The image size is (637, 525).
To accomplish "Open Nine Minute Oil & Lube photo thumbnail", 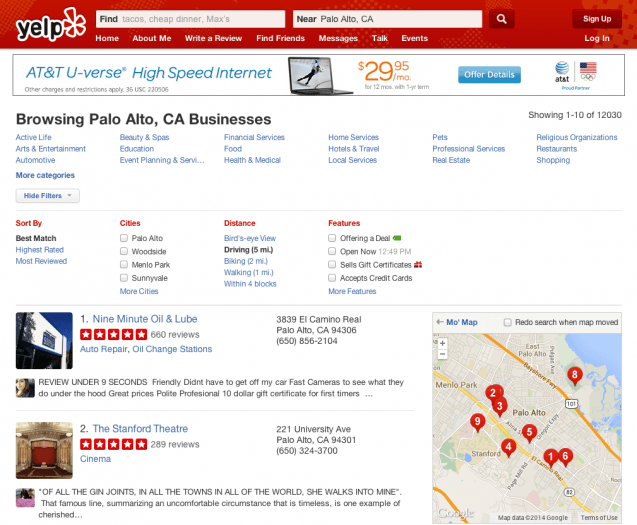I will 44,341.
